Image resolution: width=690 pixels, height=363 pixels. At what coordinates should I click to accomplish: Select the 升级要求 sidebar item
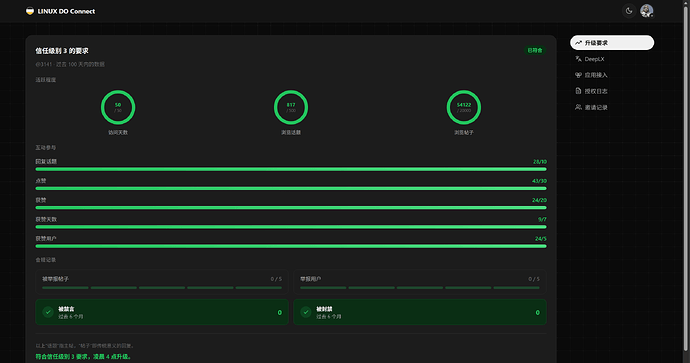point(612,43)
